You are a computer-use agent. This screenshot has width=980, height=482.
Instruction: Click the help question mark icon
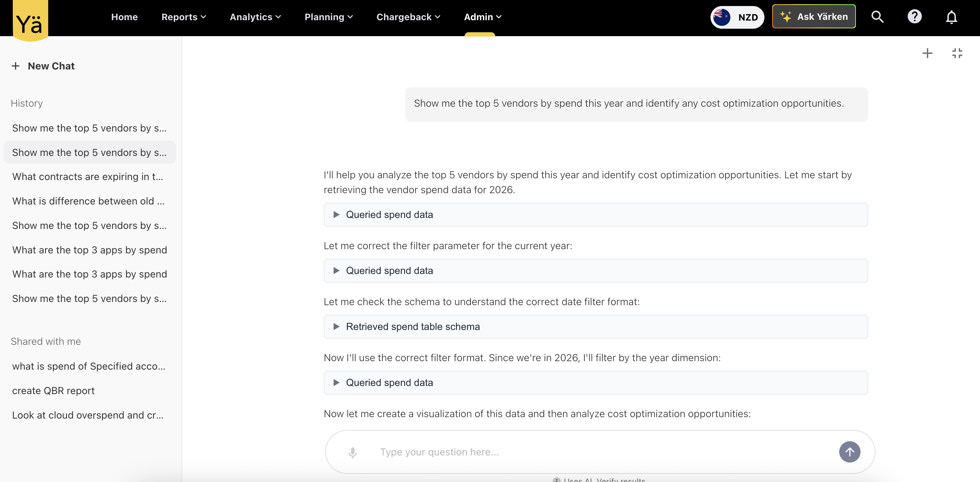pyautogui.click(x=914, y=17)
